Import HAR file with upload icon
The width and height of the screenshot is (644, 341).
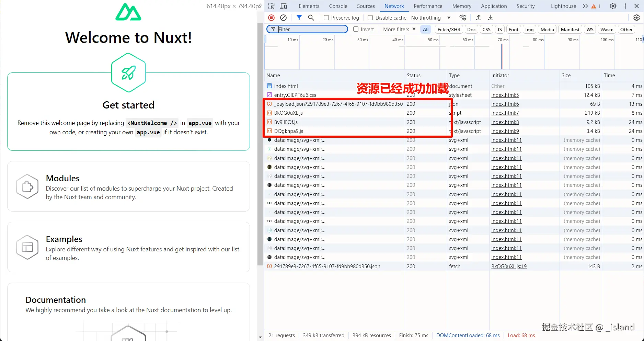click(x=479, y=18)
